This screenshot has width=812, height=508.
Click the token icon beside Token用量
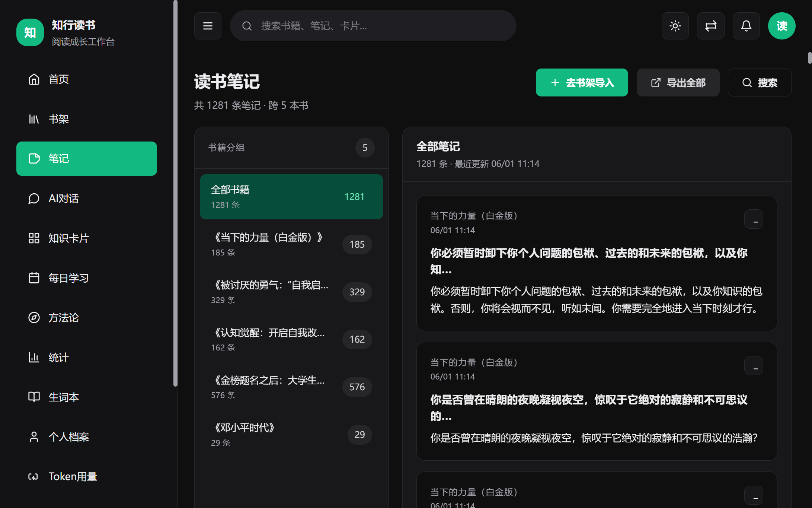(x=34, y=477)
